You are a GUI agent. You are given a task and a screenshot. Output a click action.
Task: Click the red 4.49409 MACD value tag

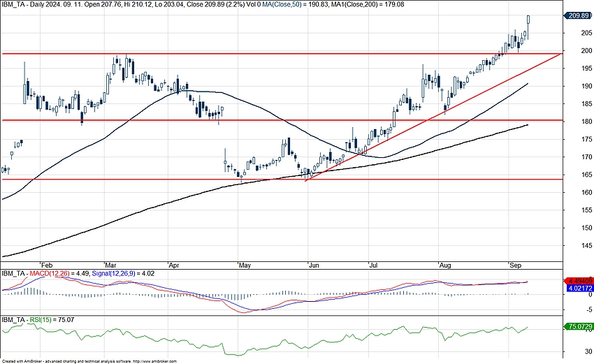[578, 281]
